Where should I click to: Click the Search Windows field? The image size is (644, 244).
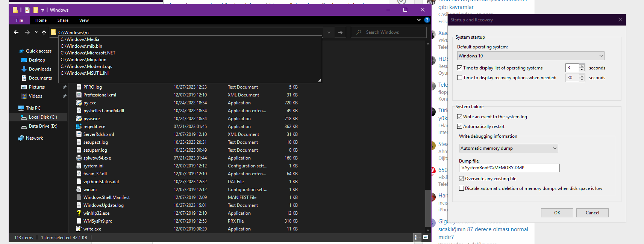click(x=389, y=32)
